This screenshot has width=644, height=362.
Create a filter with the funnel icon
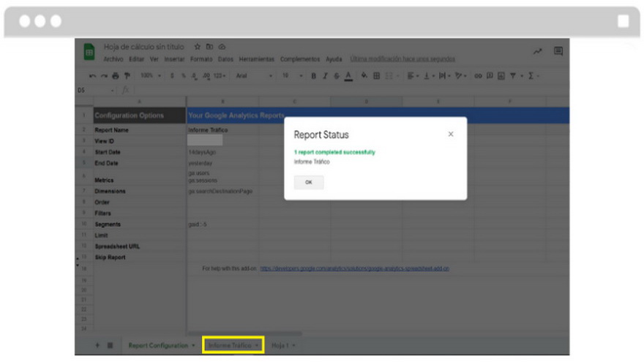tap(513, 76)
